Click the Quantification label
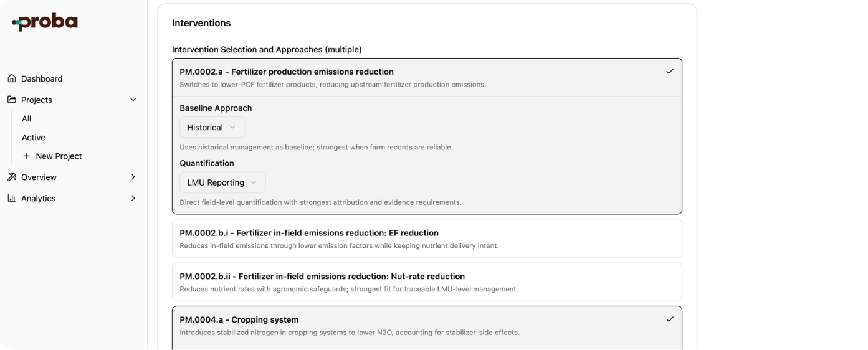Image resolution: width=868 pixels, height=350 pixels. click(207, 163)
